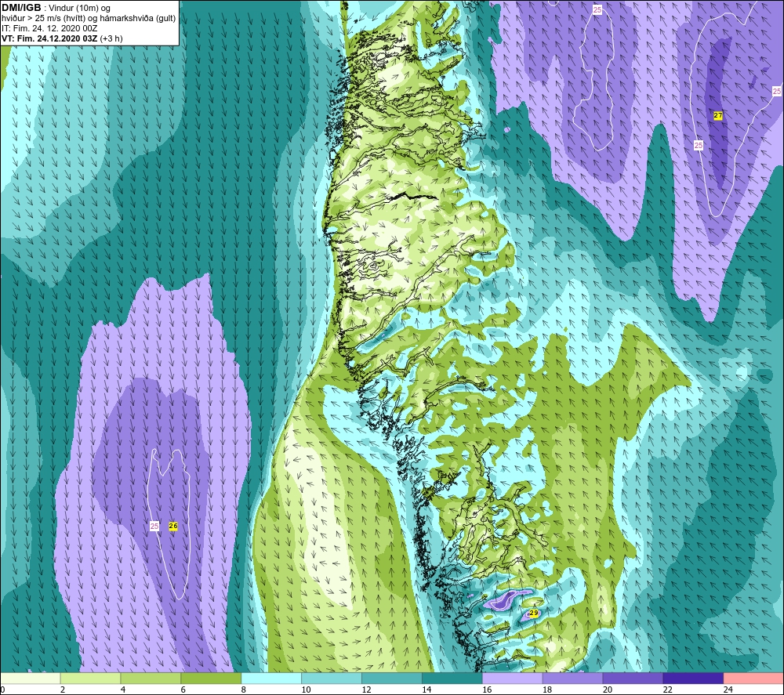Click the legend scale number 0
784x695 pixels.
click(x=3, y=690)
